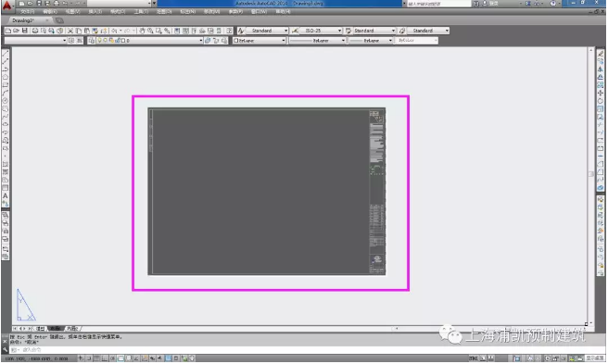This screenshot has height=364, width=608.
Task: Open the 插入(I) Insert menu
Action: [x=95, y=12]
